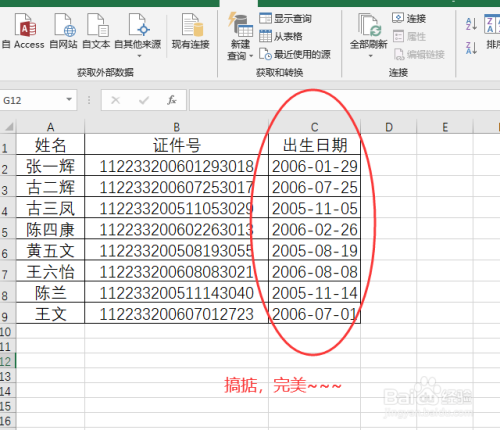The height and width of the screenshot is (430, 500).
Task: Click date cell 2006-08-08
Action: tap(315, 272)
